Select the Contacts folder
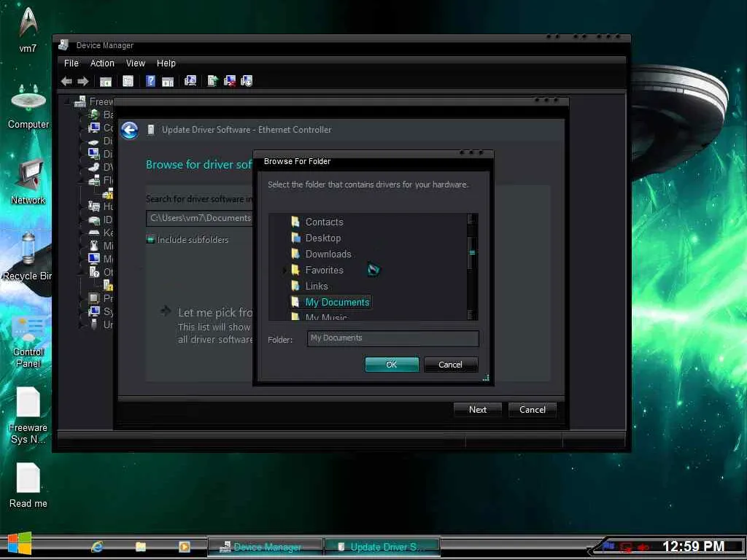This screenshot has height=560, width=747. pyautogui.click(x=324, y=222)
